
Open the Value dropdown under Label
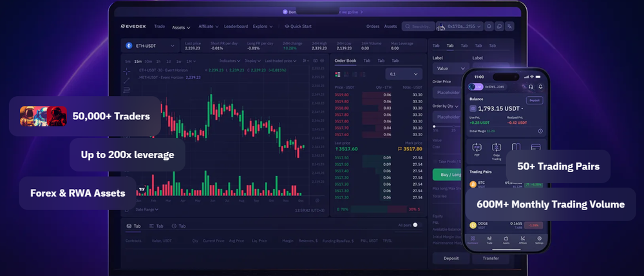451,69
